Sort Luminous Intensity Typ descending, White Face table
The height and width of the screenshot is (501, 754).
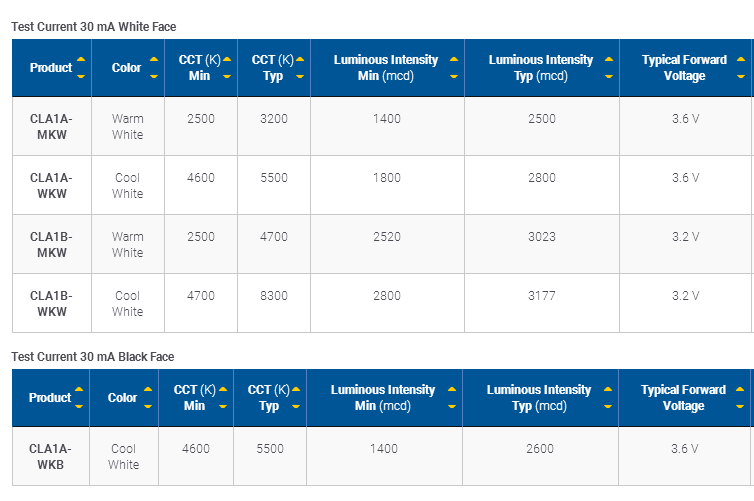click(x=609, y=76)
